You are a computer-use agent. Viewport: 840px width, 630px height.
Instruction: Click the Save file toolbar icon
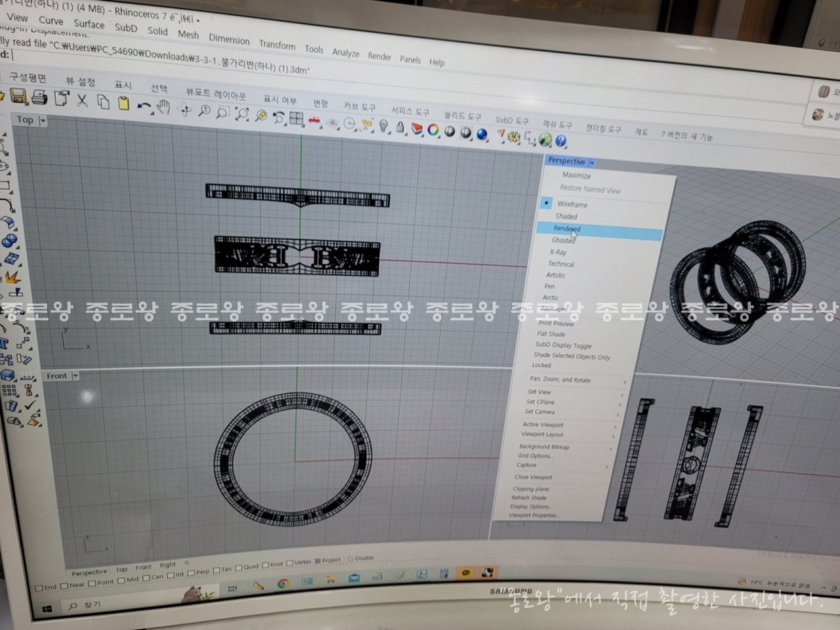[x=18, y=96]
